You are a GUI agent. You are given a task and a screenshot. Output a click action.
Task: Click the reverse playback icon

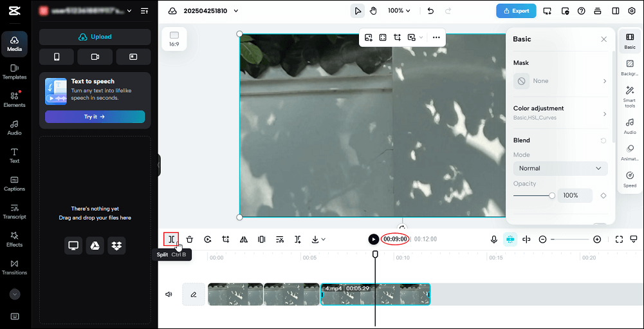pyautogui.click(x=207, y=240)
